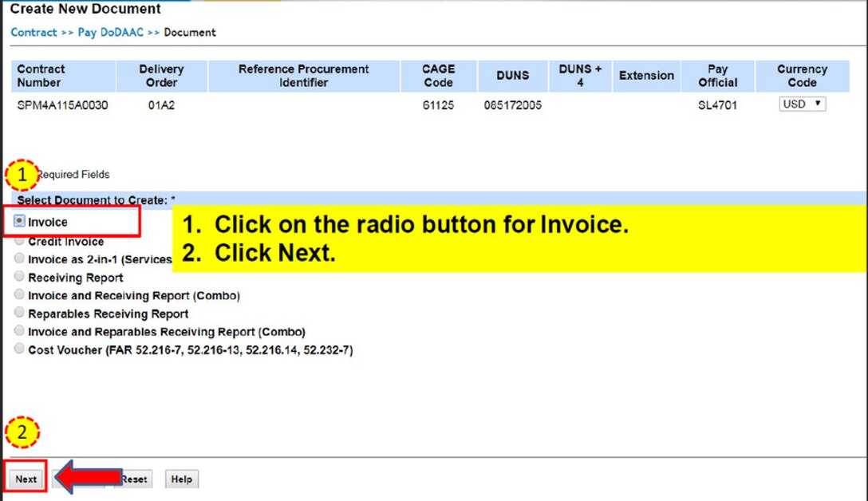This screenshot has height=501, width=868.
Task: Click the Select Document to Create header
Action: [95, 199]
